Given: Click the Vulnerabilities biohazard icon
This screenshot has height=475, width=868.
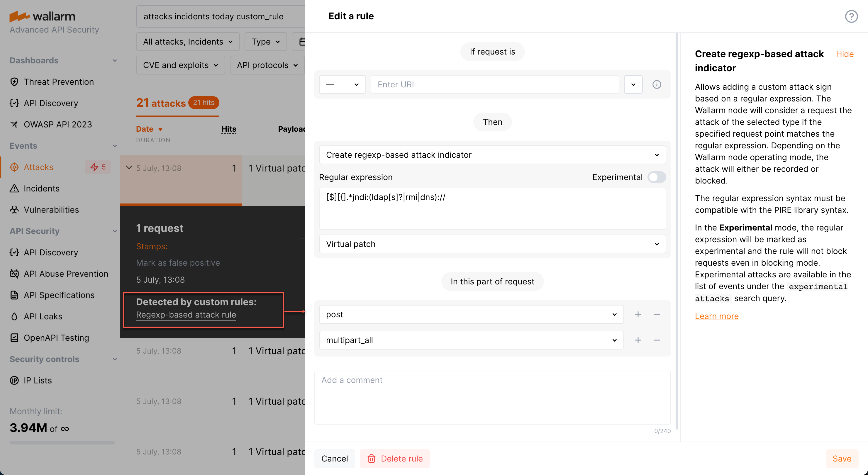Looking at the screenshot, I should (14, 210).
